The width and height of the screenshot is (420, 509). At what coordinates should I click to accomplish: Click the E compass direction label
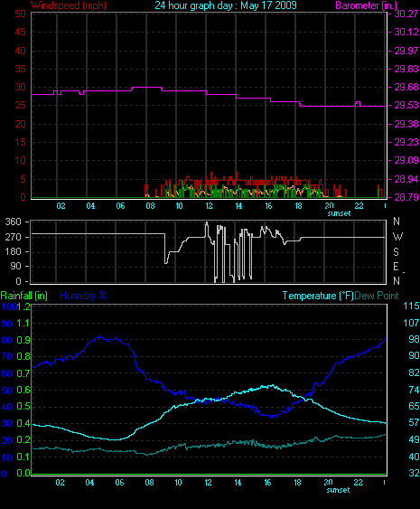pos(396,267)
